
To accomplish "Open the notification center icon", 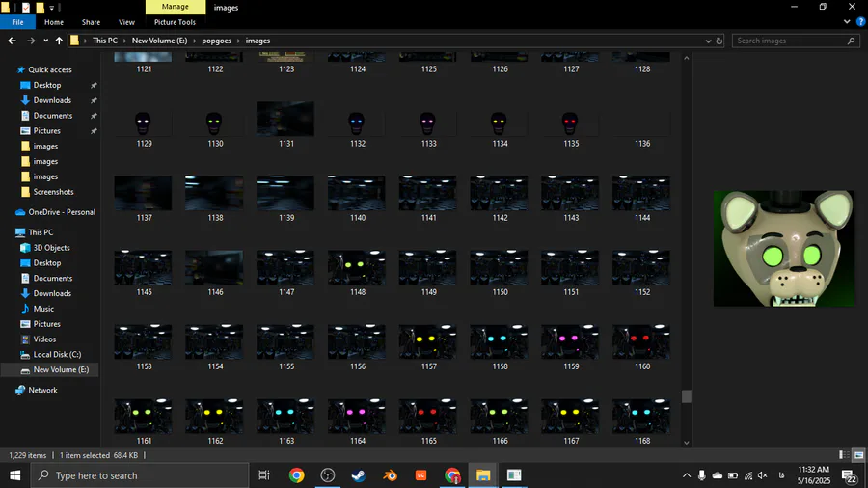I will point(849,475).
